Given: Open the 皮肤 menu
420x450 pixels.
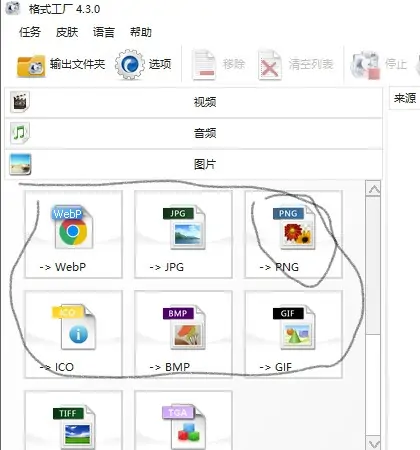Looking at the screenshot, I should coord(67,32).
